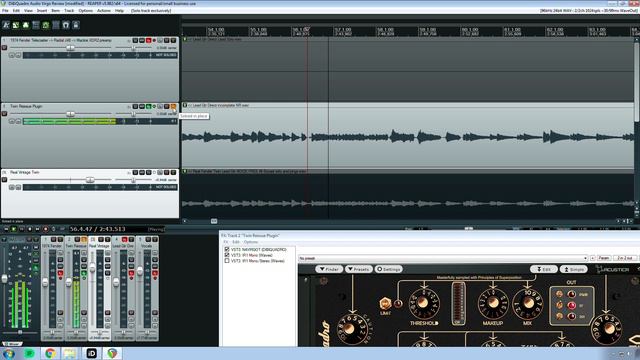This screenshot has height=360, width=640.
Task: Select the Mixer tab at bottom left
Action: click(x=12, y=344)
